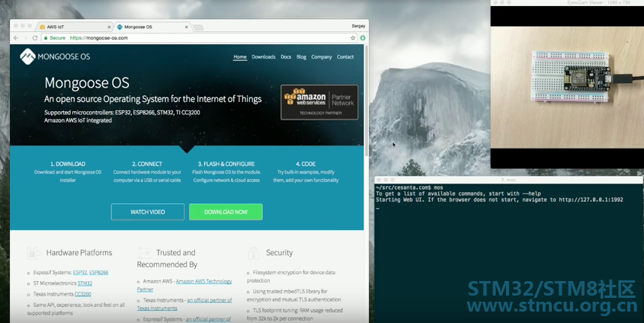
Task: Switch to the AWS IoT tab
Action: pyautogui.click(x=74, y=27)
